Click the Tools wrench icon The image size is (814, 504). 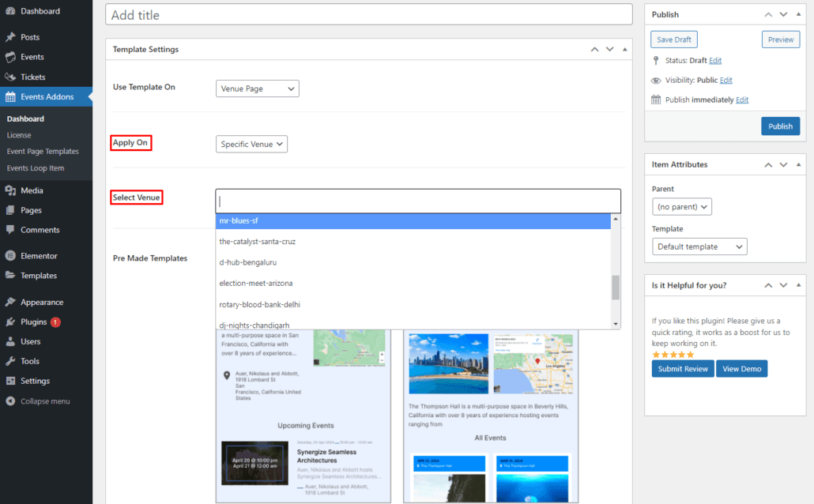pos(10,361)
